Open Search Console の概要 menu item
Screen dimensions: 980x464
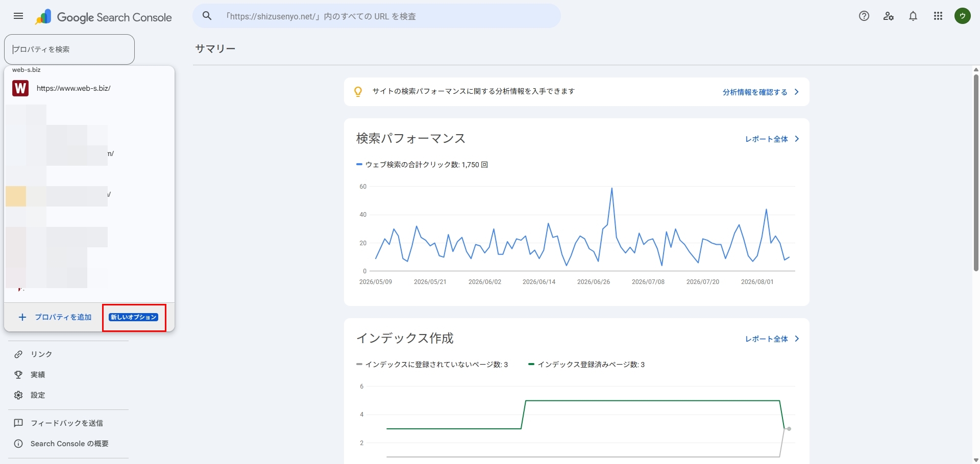pyautogui.click(x=68, y=444)
